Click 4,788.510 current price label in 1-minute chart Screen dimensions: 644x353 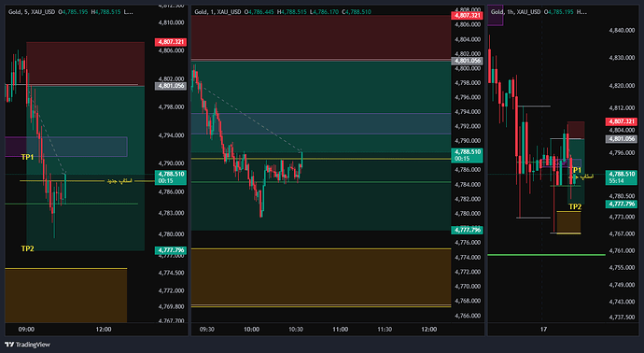(467, 155)
